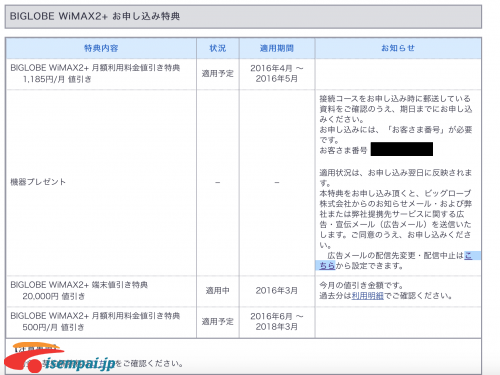This screenshot has width=500, height=375.
Task: Select the 500円/月 値引き benefit text
Action: [x=53, y=327]
